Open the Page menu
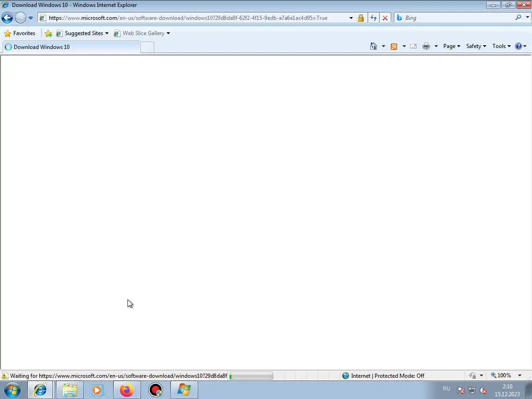Screen dimensions: 532x399 point(452,46)
